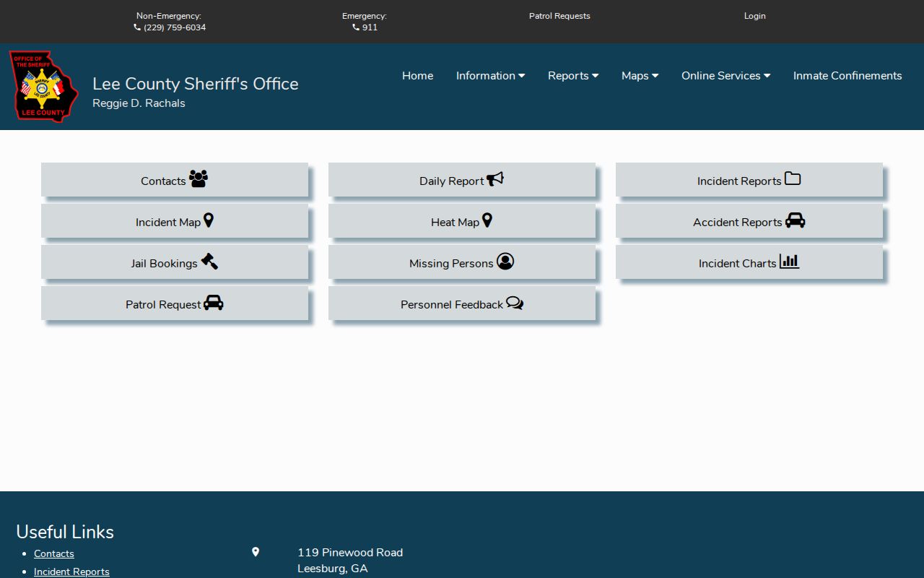
Task: Open the Missing Persons button
Action: pos(462,262)
